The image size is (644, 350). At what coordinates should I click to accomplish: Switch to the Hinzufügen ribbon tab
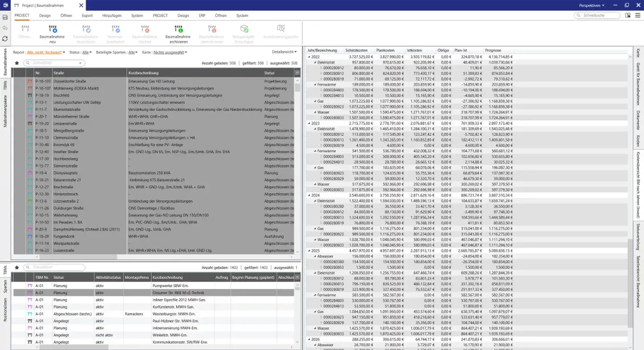click(111, 14)
